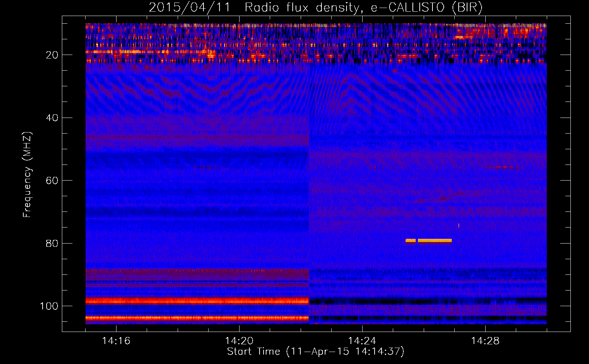The image size is (589, 364).
Task: Click the 14:28 time tick label
Action: click(x=485, y=341)
